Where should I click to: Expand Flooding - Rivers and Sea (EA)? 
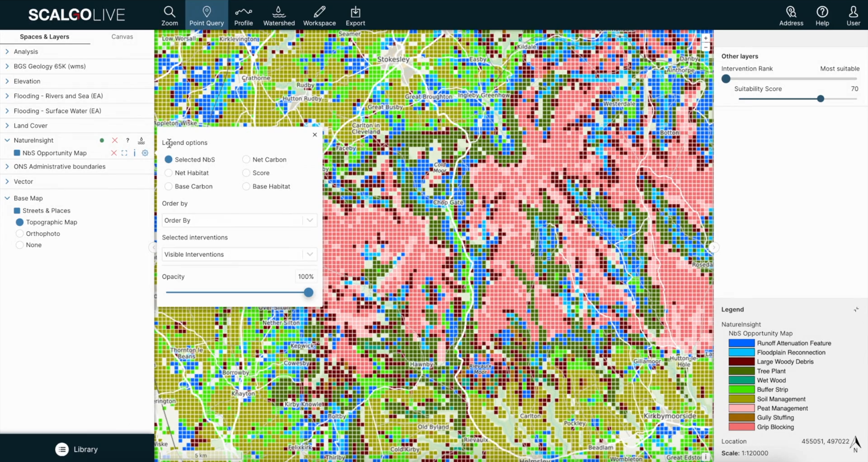click(x=7, y=96)
